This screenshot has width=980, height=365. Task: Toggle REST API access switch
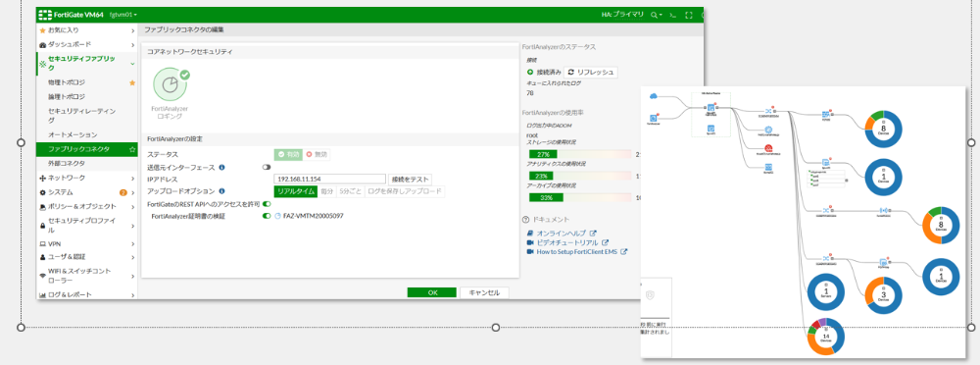click(267, 203)
